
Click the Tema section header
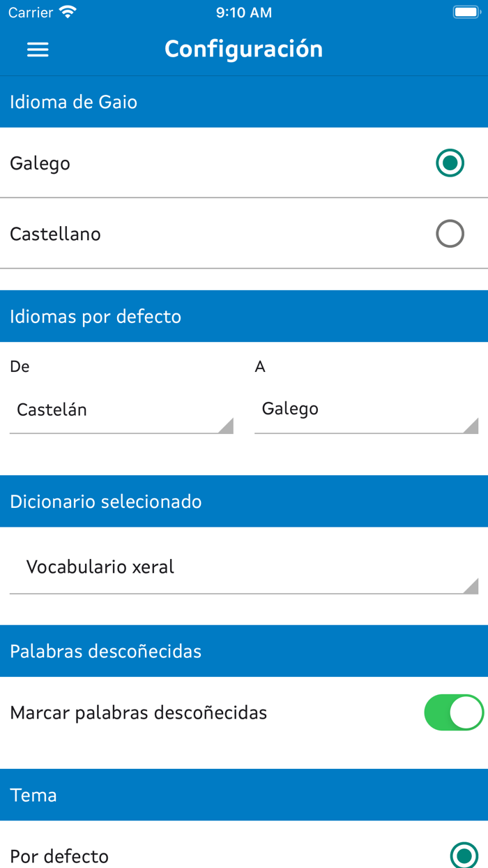[x=33, y=795]
